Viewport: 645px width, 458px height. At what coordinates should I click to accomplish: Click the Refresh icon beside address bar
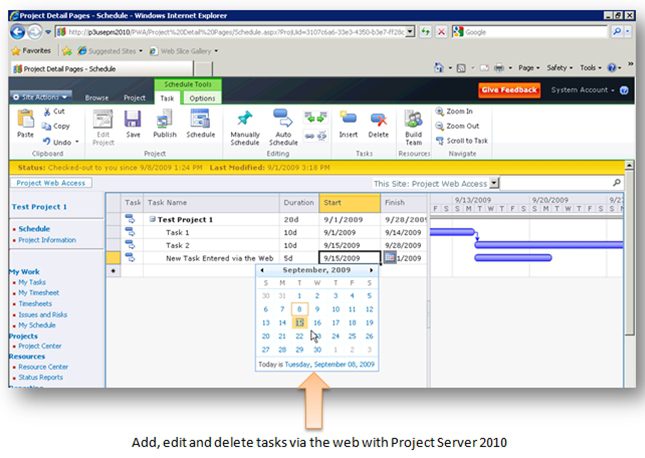425,32
